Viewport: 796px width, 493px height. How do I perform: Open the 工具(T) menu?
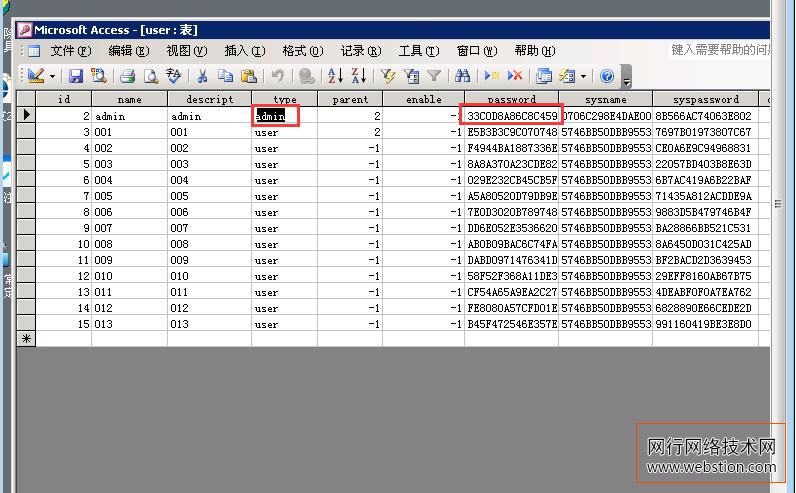click(x=418, y=50)
